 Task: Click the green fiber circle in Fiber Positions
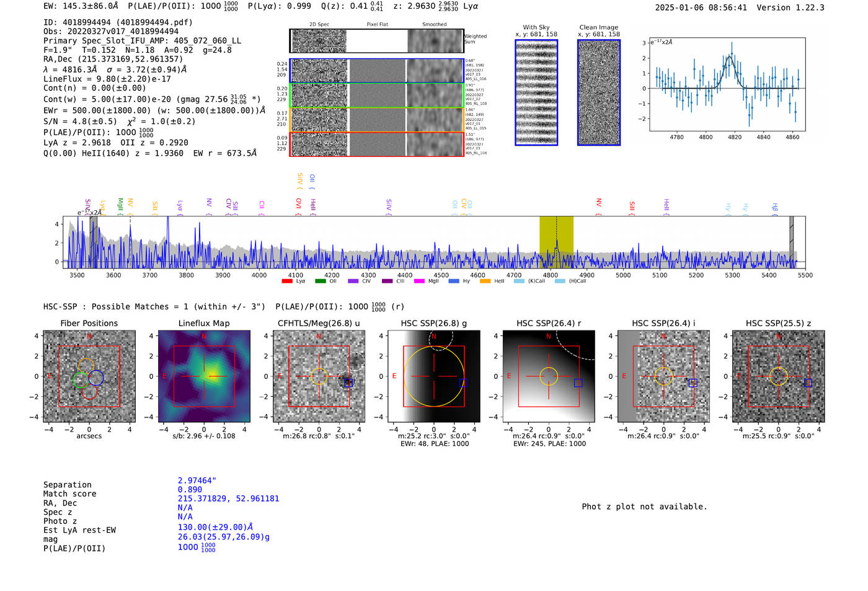[x=81, y=380]
